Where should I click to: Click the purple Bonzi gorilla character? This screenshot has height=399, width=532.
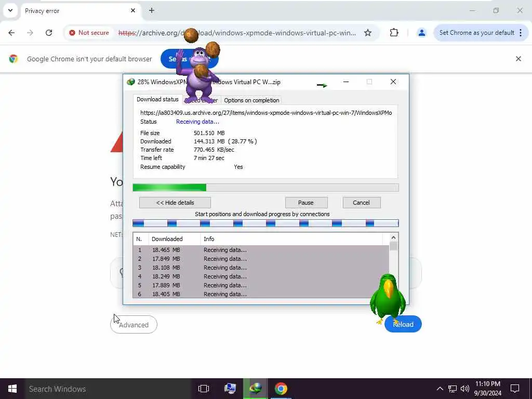point(199,75)
